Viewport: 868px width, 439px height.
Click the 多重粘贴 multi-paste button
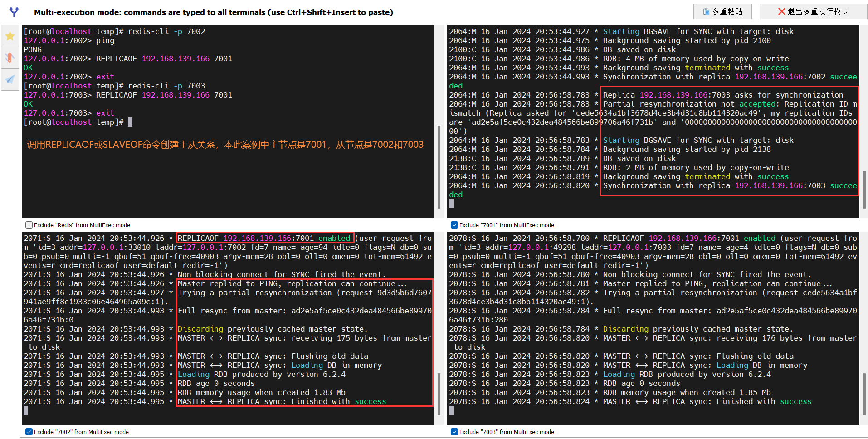tap(722, 11)
